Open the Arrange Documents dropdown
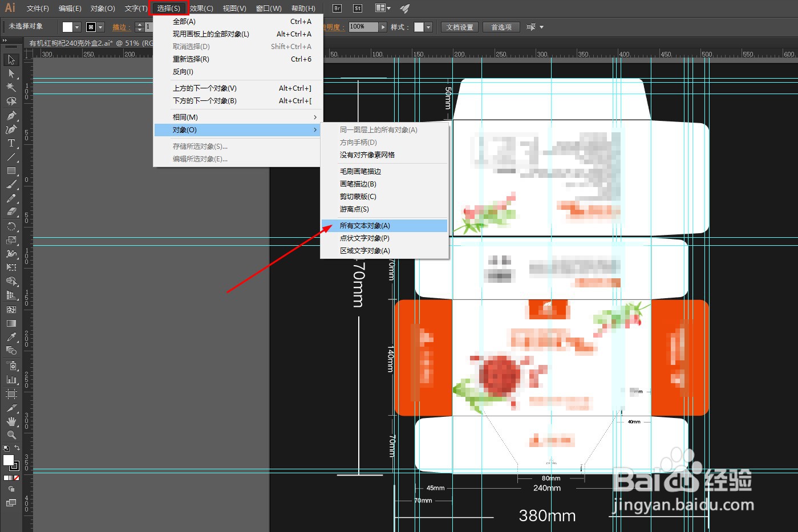The image size is (798, 532). 383,8
